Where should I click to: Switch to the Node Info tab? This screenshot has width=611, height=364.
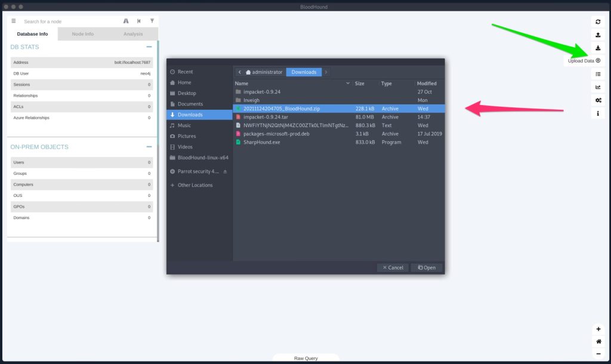tap(82, 34)
